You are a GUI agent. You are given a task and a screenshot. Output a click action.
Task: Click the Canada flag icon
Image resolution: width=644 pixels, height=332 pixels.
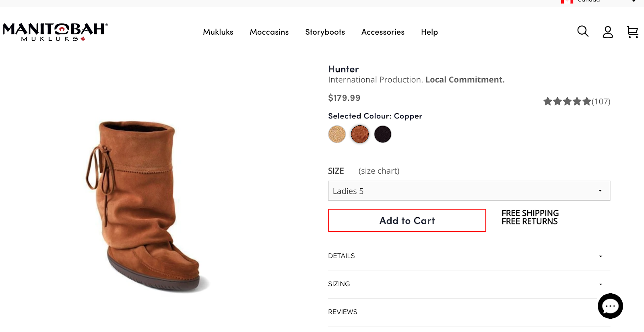(567, 2)
